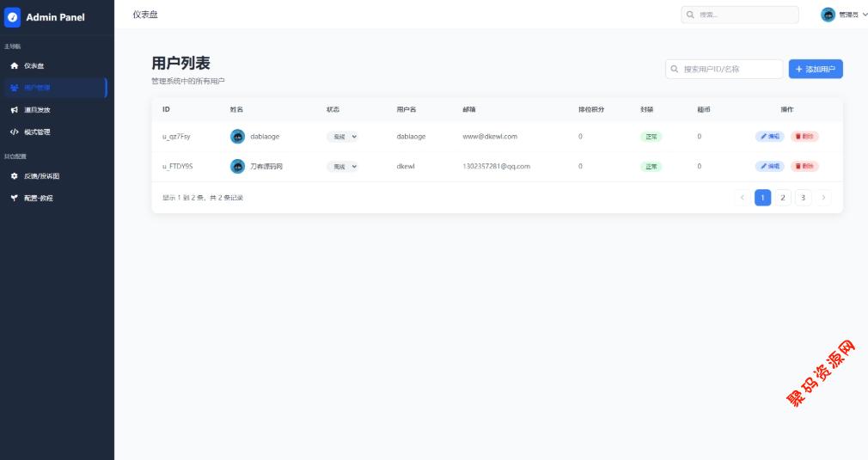Click the next page arrow in pagination
The height and width of the screenshot is (460, 868).
[x=823, y=198]
